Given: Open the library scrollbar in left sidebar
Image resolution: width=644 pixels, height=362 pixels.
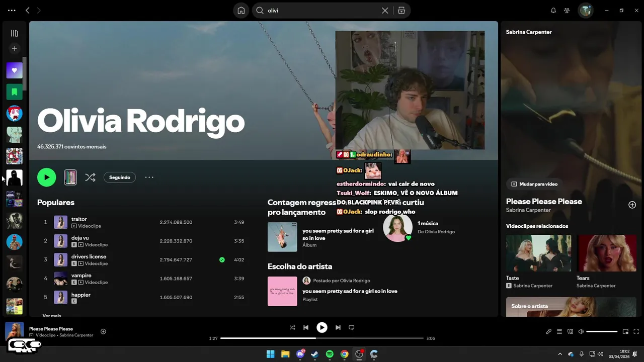Looking at the screenshot, I should 25,73.
